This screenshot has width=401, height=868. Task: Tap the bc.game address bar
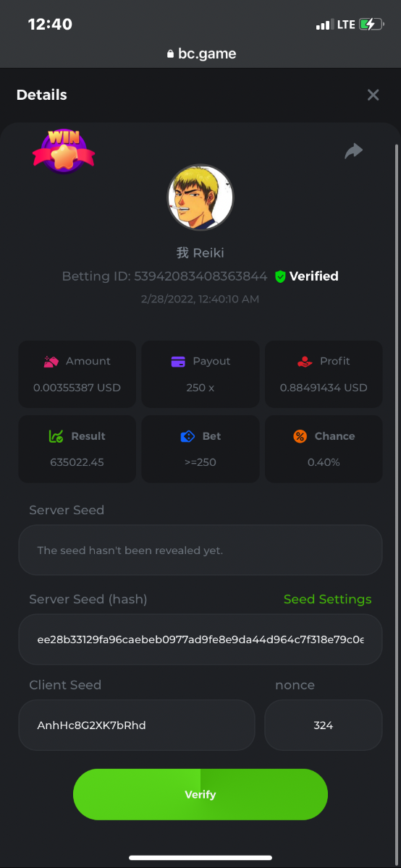[x=200, y=54]
